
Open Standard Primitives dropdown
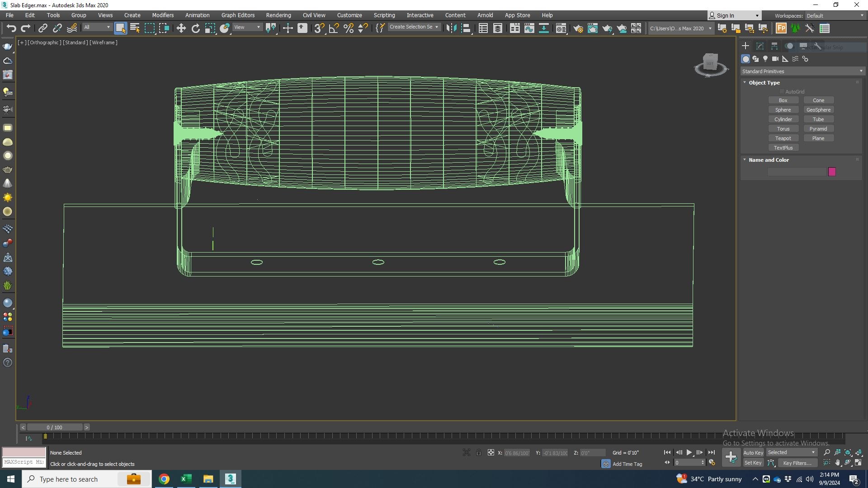[802, 71]
